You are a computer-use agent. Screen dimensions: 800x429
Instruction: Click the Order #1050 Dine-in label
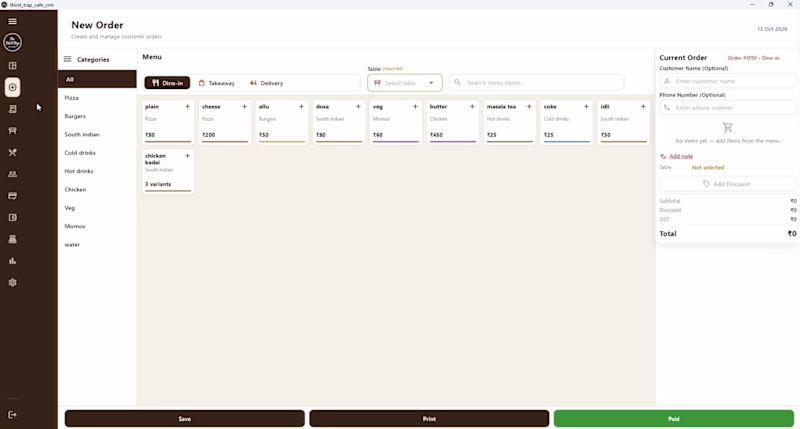(x=753, y=58)
